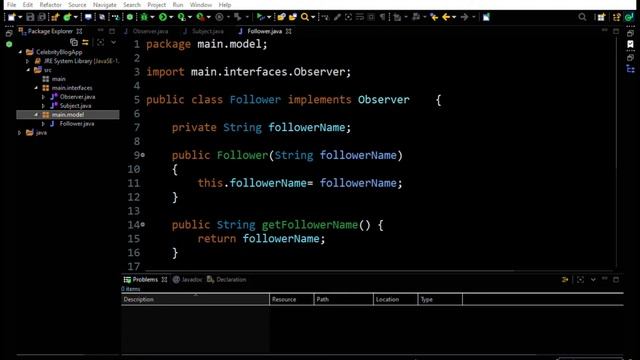
Task: Run the program with green Run button
Action: click(163, 17)
